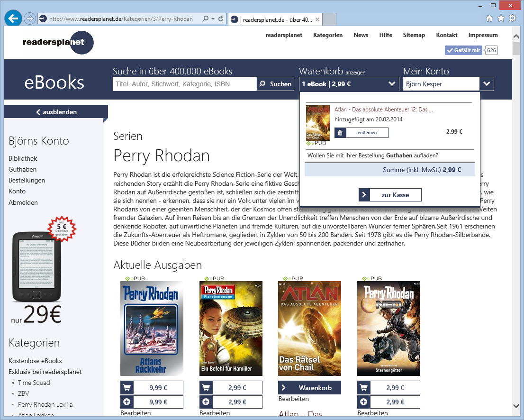Open Kostenlose eBooks category

click(x=35, y=361)
